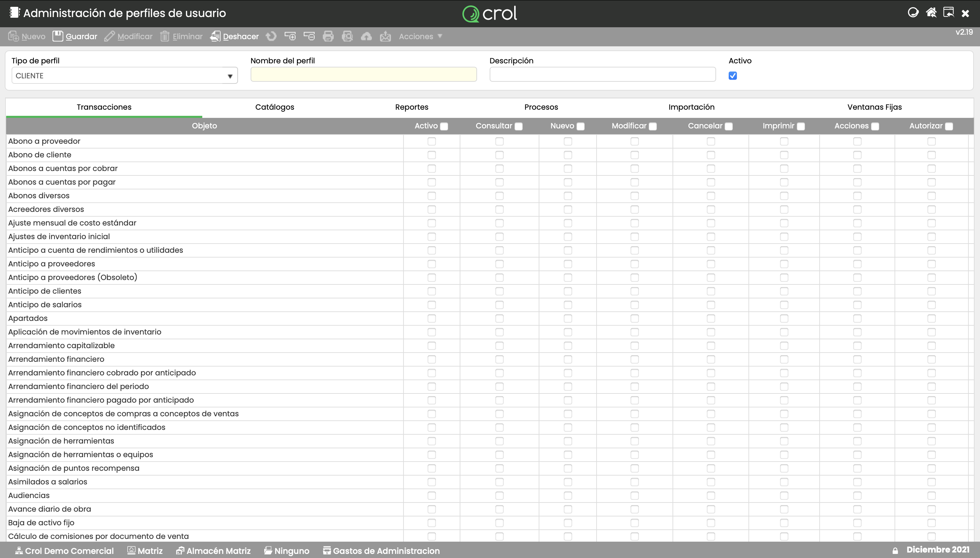The height and width of the screenshot is (558, 980).
Task: Switch to the Transacciones tab
Action: click(x=104, y=107)
